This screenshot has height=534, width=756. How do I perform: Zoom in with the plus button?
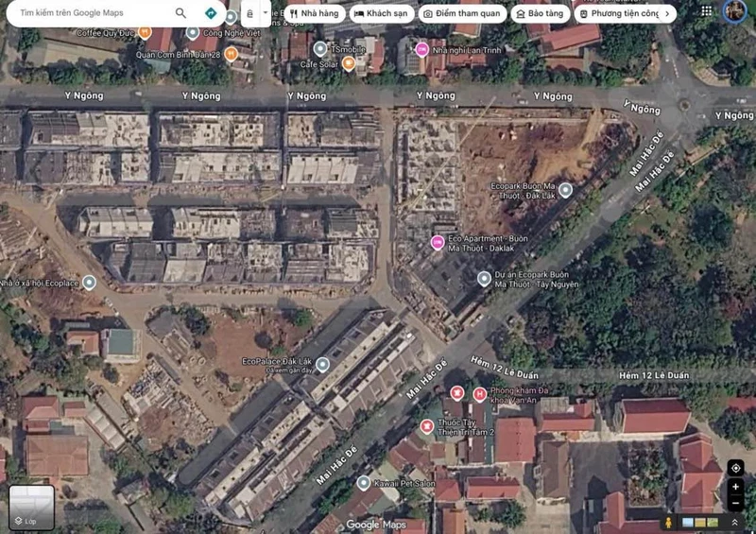[x=736, y=487]
